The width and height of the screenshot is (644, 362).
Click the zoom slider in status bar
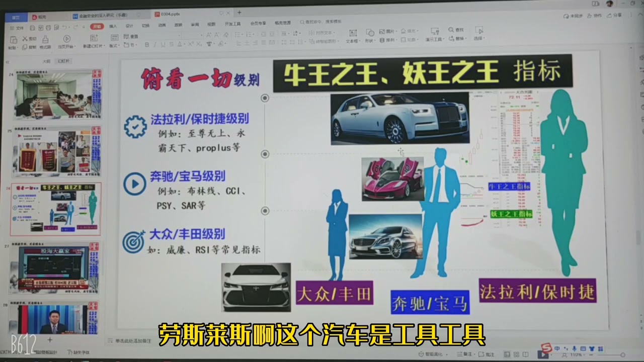click(608, 355)
